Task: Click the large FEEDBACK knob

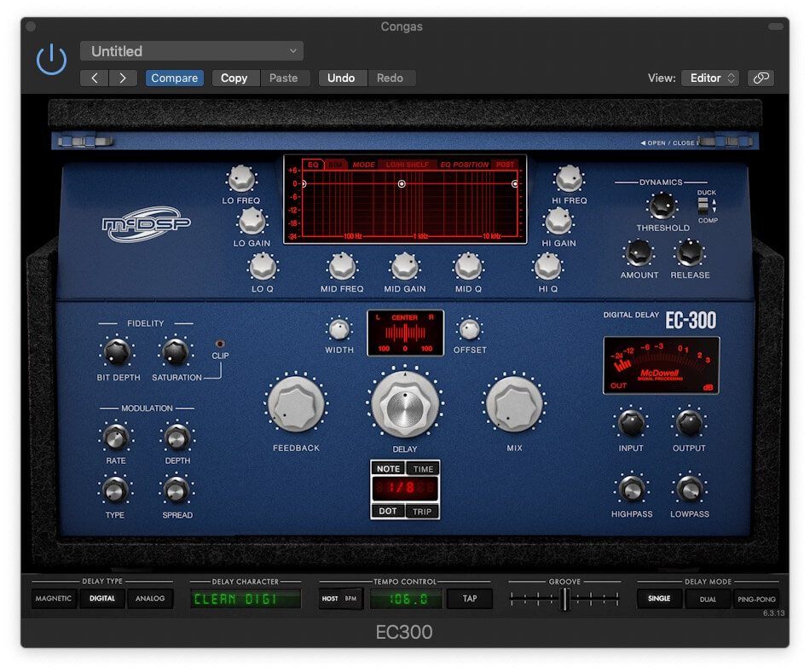Action: click(x=296, y=404)
